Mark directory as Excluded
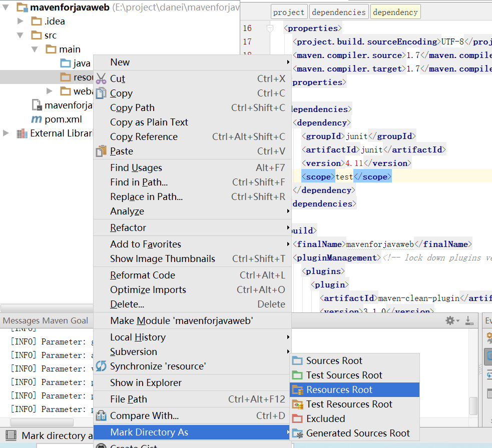The width and height of the screenshot is (492, 448). pos(354,418)
